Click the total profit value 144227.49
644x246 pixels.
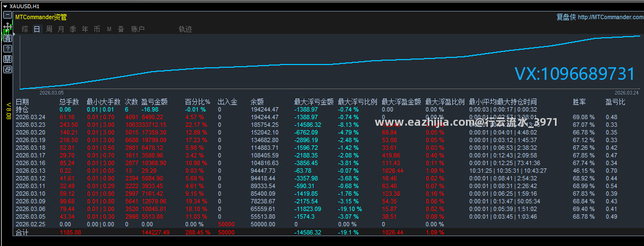click(x=156, y=232)
